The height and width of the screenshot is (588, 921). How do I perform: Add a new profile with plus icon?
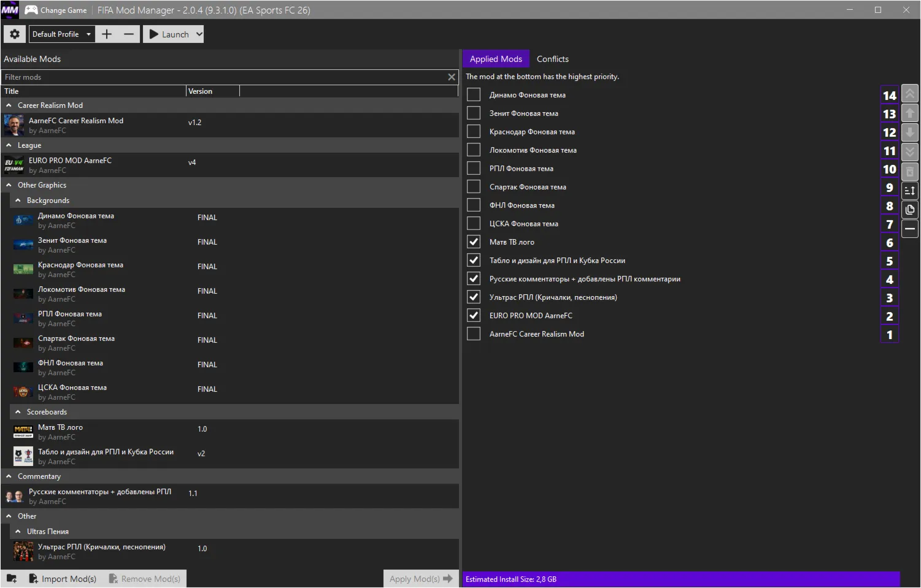[x=107, y=34]
